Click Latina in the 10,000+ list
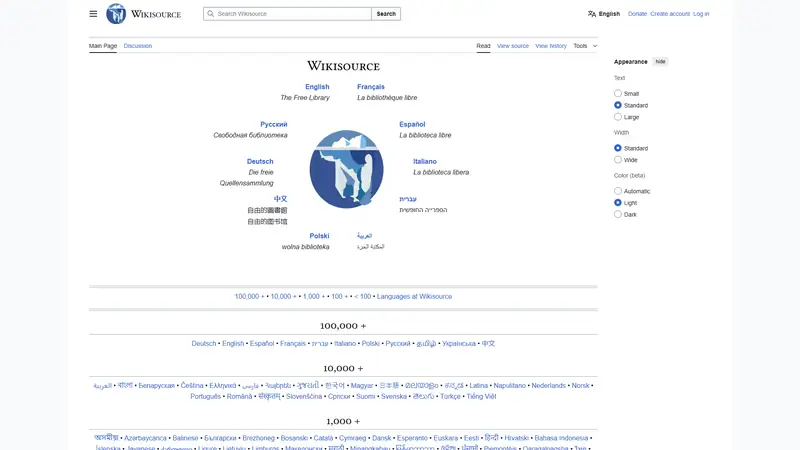This screenshot has width=800, height=450. coord(479,386)
